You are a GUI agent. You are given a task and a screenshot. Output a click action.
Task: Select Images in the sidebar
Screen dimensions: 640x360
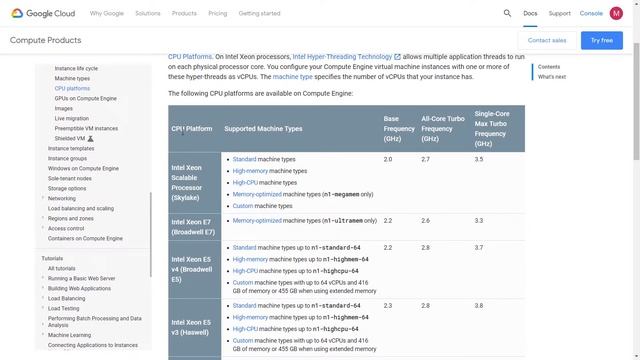63,109
